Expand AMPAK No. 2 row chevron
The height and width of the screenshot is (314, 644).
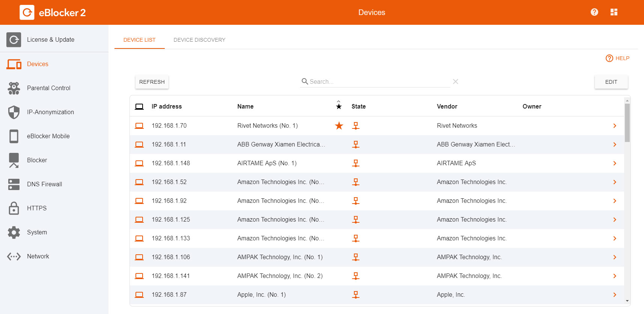(x=615, y=276)
